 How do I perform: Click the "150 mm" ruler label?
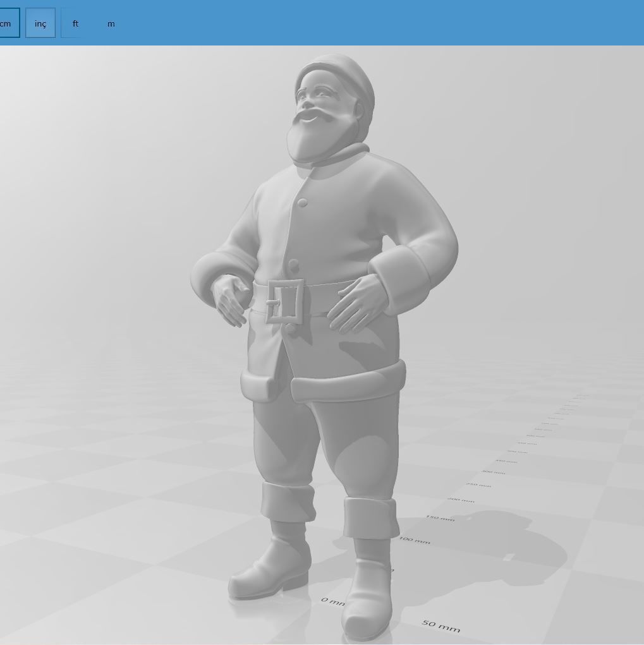pos(440,518)
